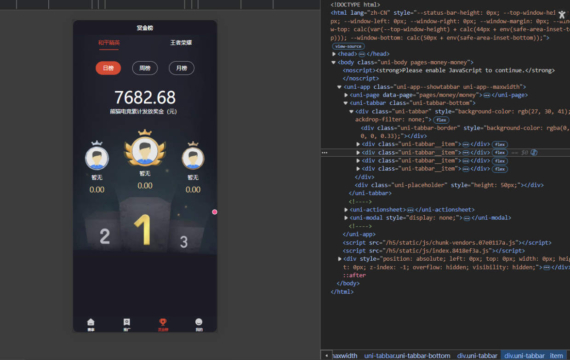Open the home tab in bottom navigation
Viewport: 570px width, 360px height.
coord(91,324)
